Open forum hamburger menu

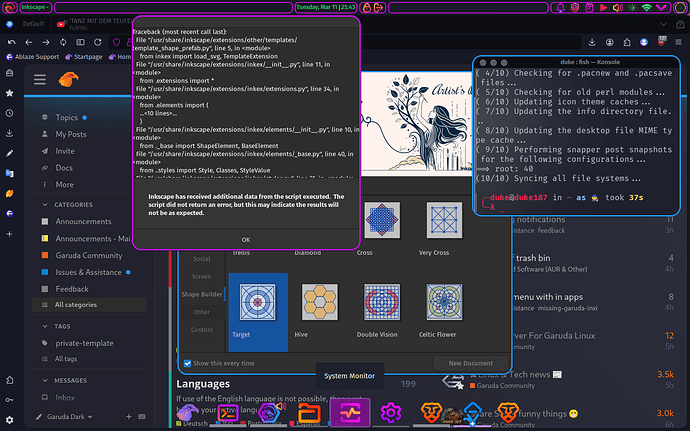pos(40,80)
